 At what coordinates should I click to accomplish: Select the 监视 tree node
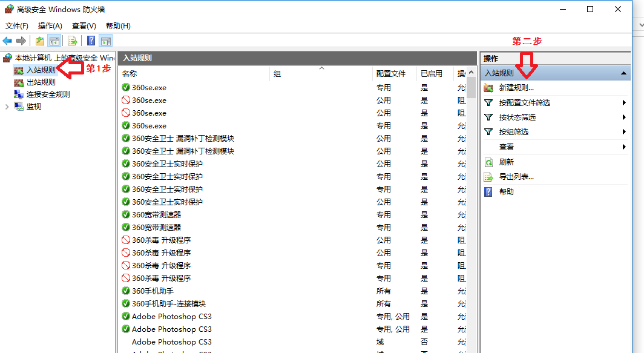click(x=34, y=107)
